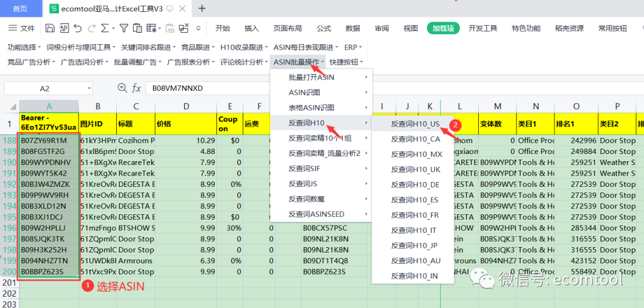Open the 稻壳资源 ribbon tab

click(569, 29)
